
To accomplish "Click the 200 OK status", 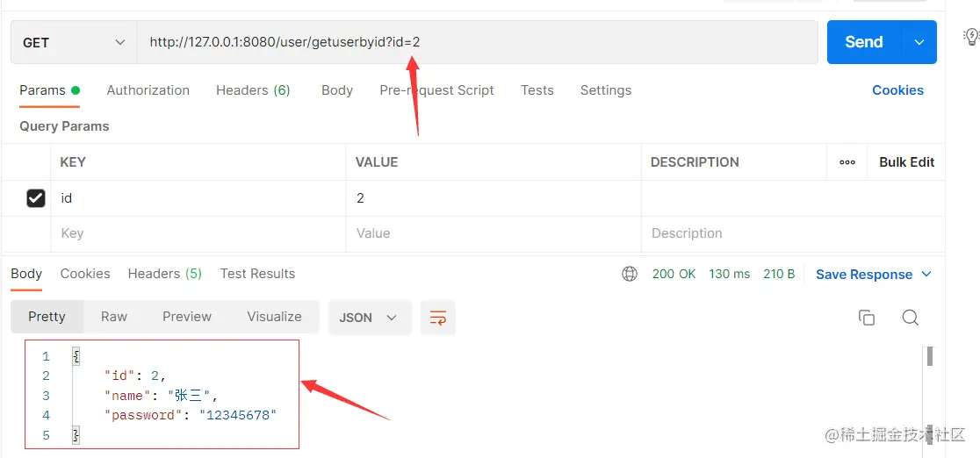I will pos(674,274).
